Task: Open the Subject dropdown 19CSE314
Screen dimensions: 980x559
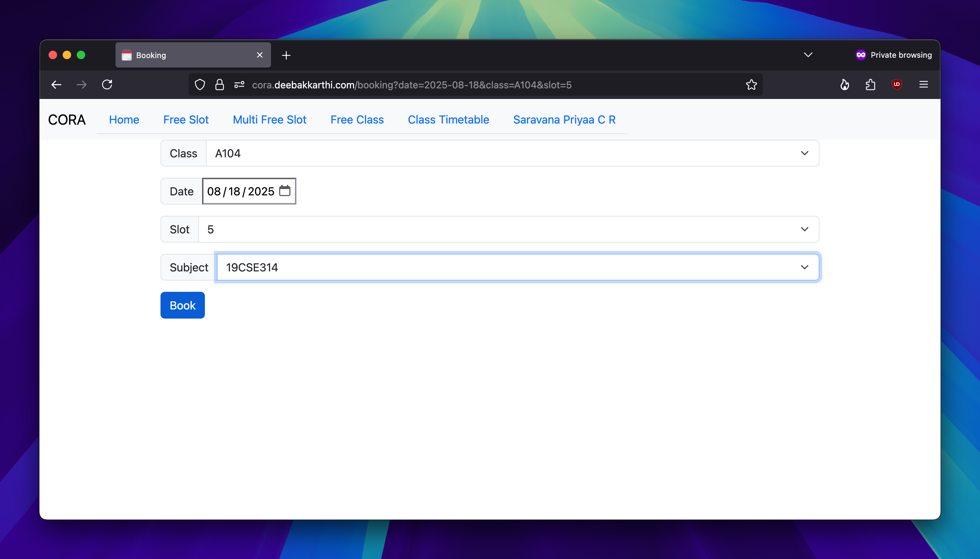Action: click(x=518, y=267)
